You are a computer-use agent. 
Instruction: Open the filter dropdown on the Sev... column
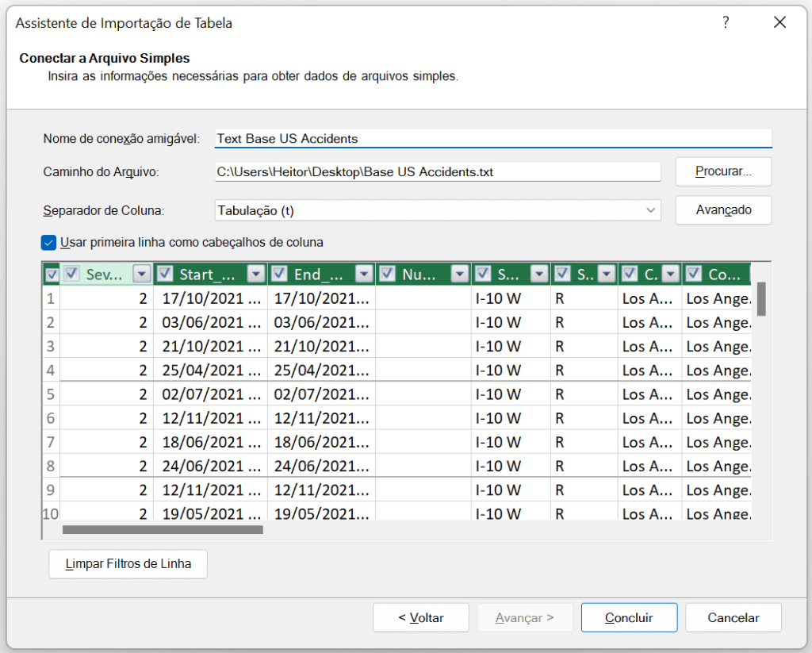click(141, 273)
